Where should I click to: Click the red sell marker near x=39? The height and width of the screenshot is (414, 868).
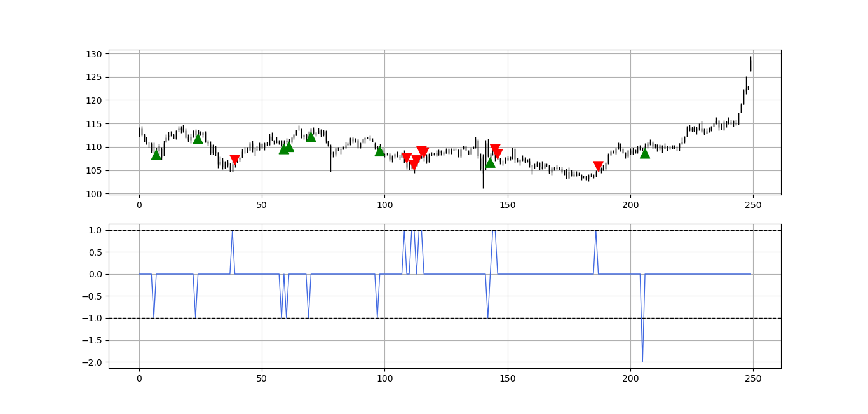(x=235, y=160)
